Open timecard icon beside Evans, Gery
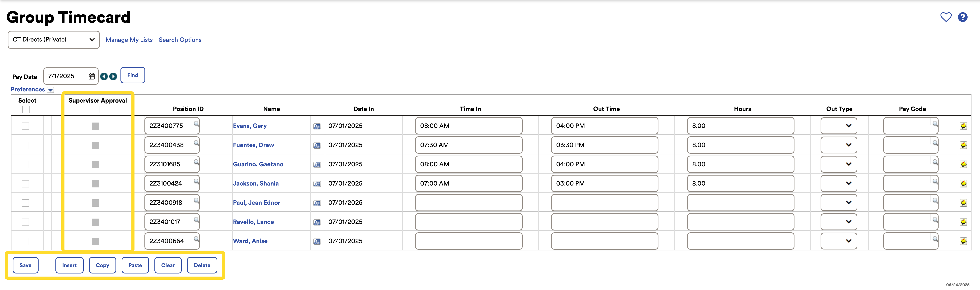Screen dimensions: 980x290 click(x=317, y=126)
